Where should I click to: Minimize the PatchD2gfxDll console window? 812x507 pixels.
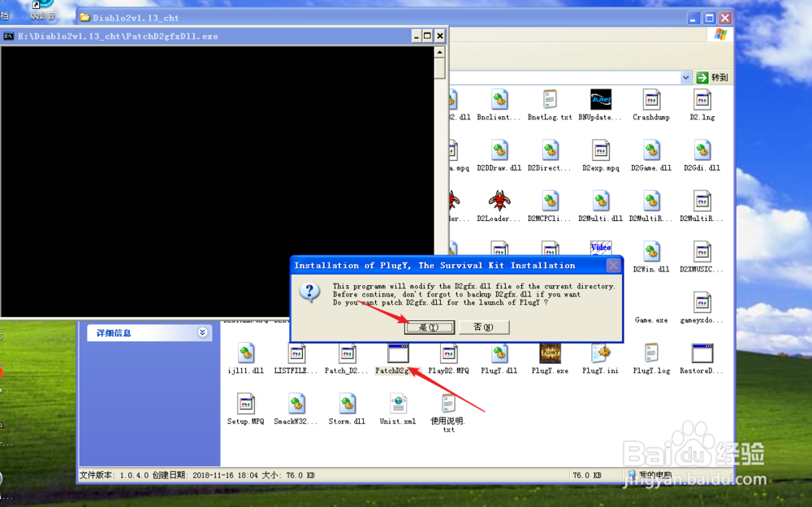point(417,36)
